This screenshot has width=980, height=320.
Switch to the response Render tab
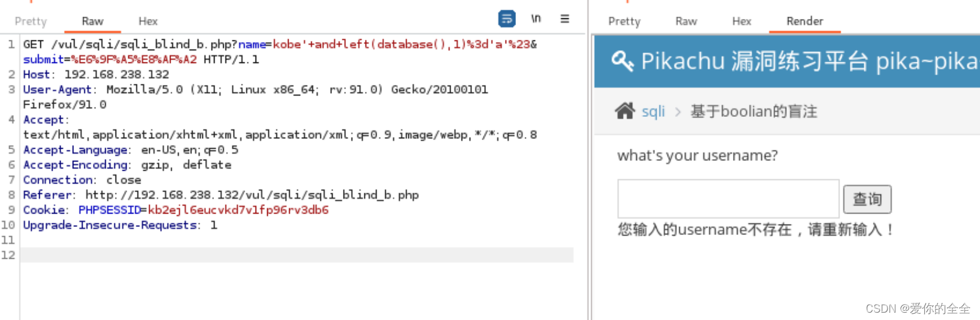(805, 21)
